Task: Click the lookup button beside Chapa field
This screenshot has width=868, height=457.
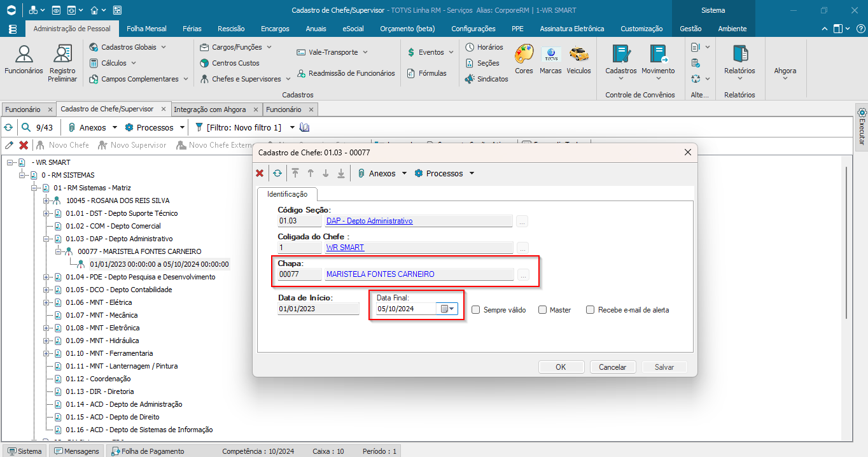Action: [x=522, y=274]
